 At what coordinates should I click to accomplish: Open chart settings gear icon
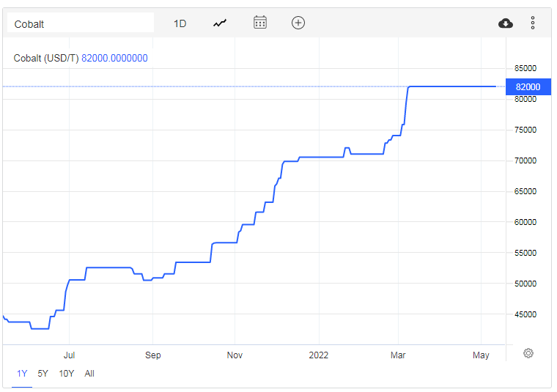coord(528,353)
